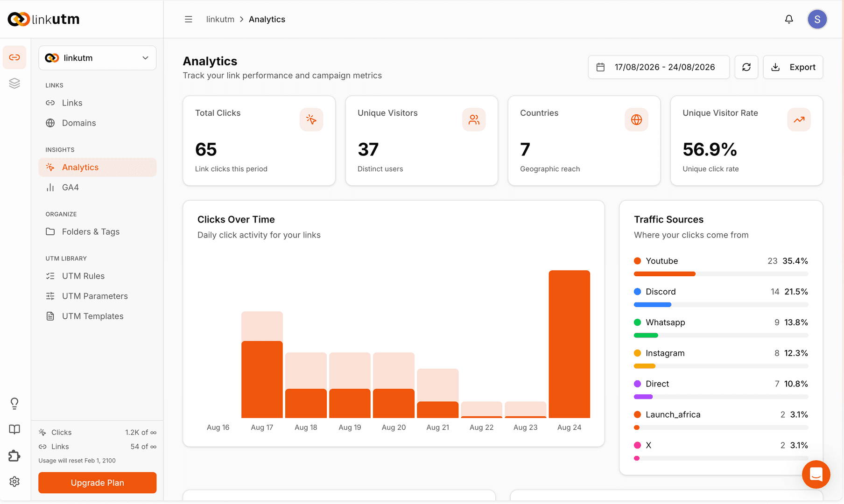Image resolution: width=844 pixels, height=504 pixels.
Task: Open the stacked layers icon in the rail
Action: click(14, 83)
